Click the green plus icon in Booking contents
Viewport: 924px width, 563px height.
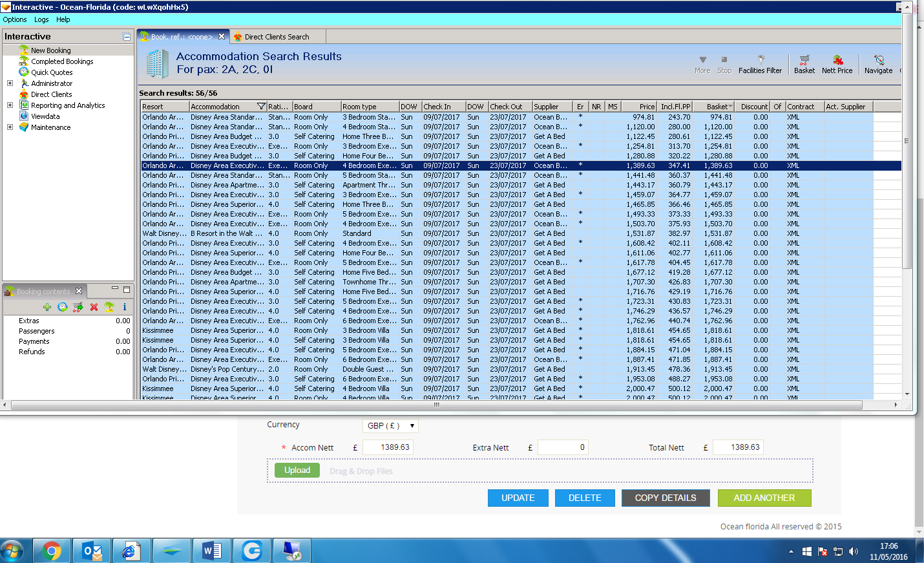tap(47, 307)
